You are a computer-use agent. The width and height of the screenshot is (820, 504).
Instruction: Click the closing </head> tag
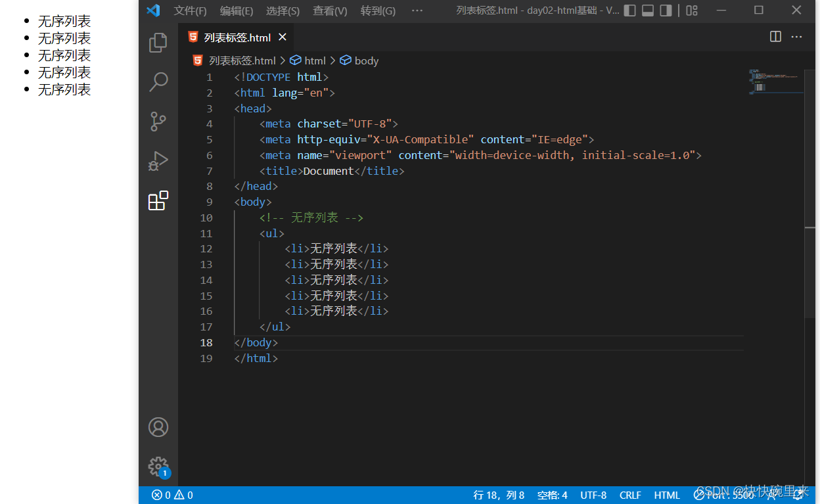(x=256, y=186)
